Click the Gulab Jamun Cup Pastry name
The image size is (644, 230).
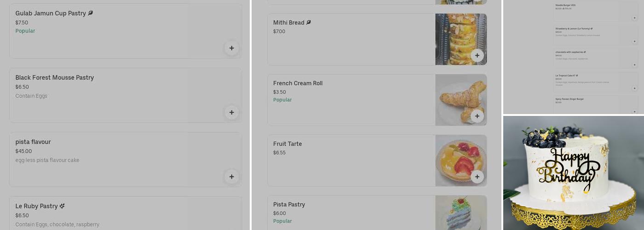coord(51,13)
